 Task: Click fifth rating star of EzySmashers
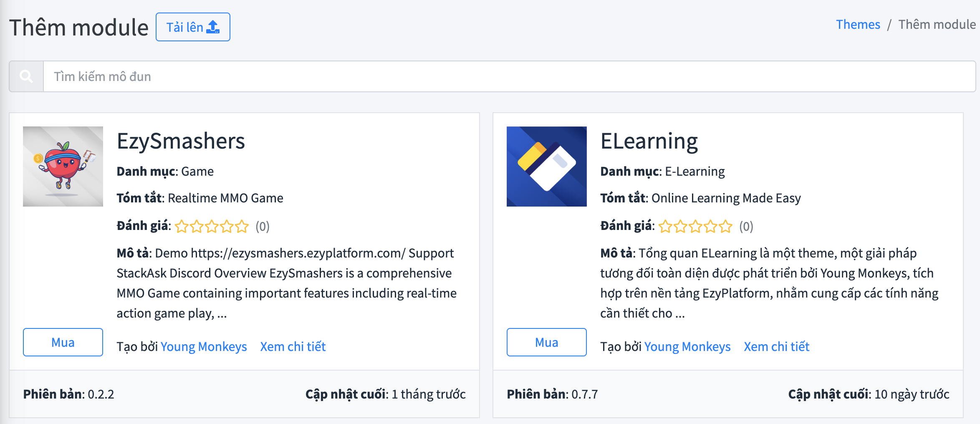pos(242,227)
